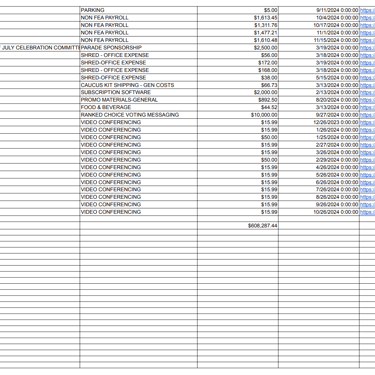The width and height of the screenshot is (375, 375).
Task: Select the JULY CELEBRATION COMMITT cell
Action: pyautogui.click(x=40, y=47)
